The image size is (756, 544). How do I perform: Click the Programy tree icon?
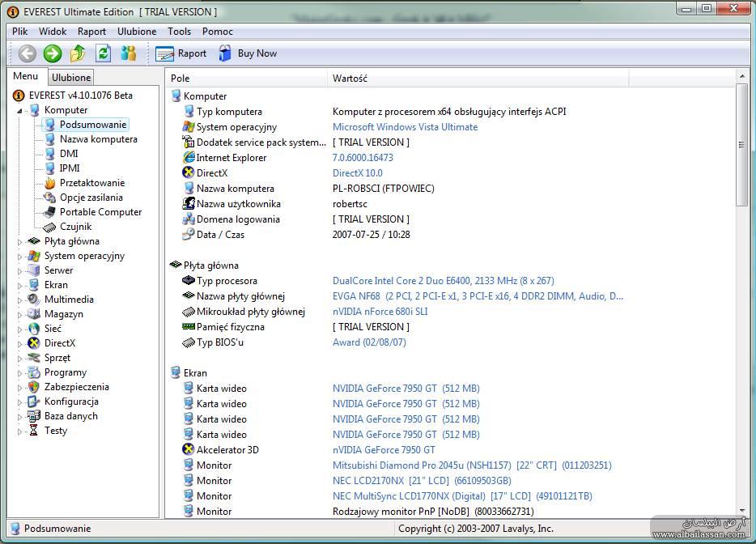[x=34, y=372]
